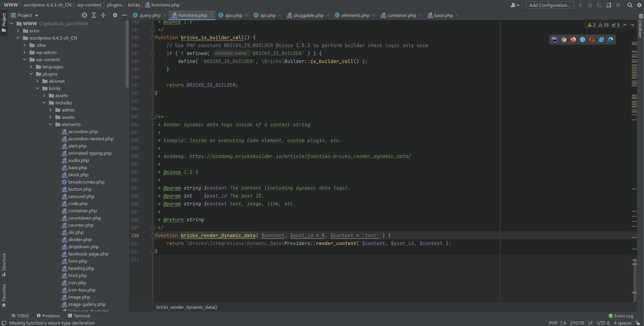The height and width of the screenshot is (326, 644).
Task: Collapse the WWW root folder
Action: click(12, 24)
